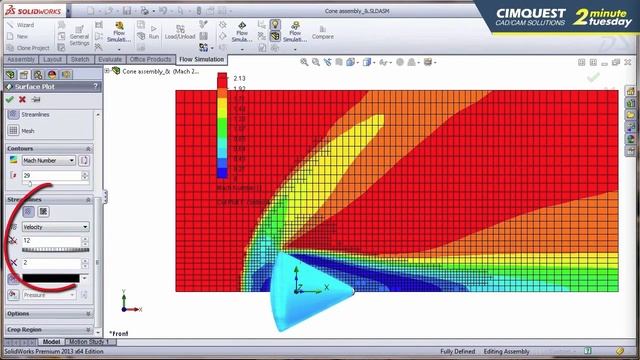
Task: Open the DisplayManager color sphere tab
Action: pos(52,74)
